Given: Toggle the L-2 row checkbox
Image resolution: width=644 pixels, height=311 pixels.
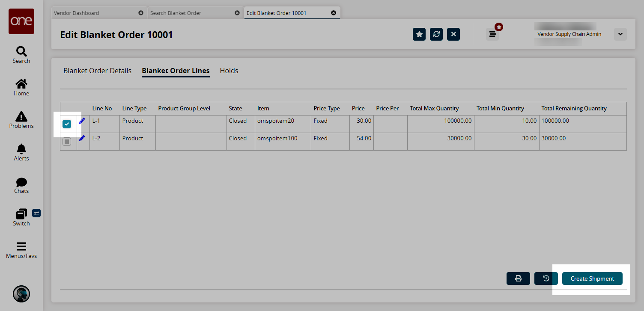Looking at the screenshot, I should (67, 142).
